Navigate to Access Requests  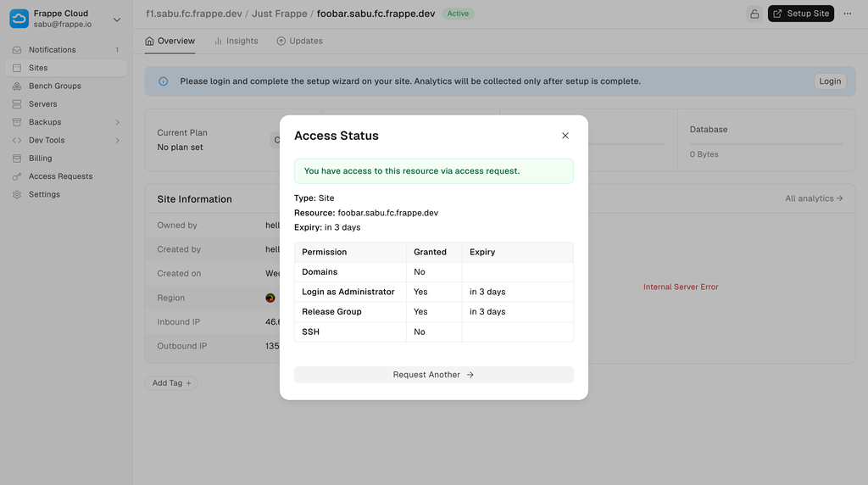60,176
